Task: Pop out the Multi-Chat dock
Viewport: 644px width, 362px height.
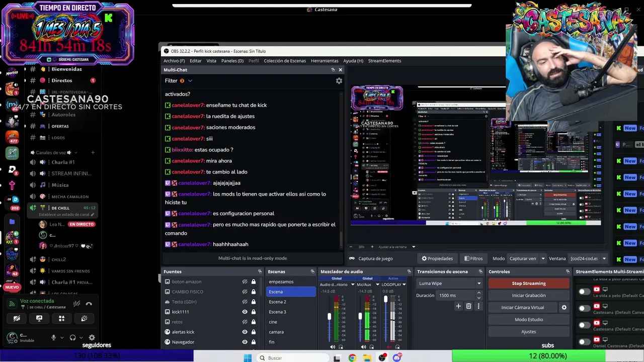Action: coord(333,70)
